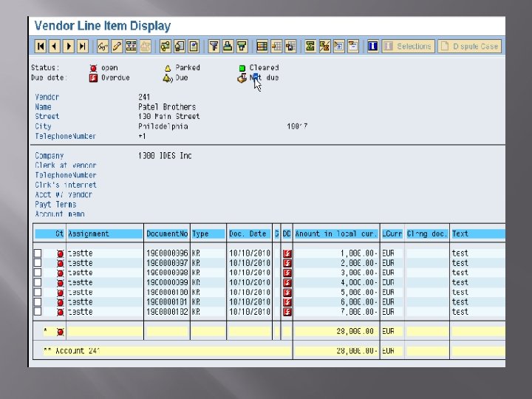
Task: Click the change document pencil icon
Action: [117, 47]
